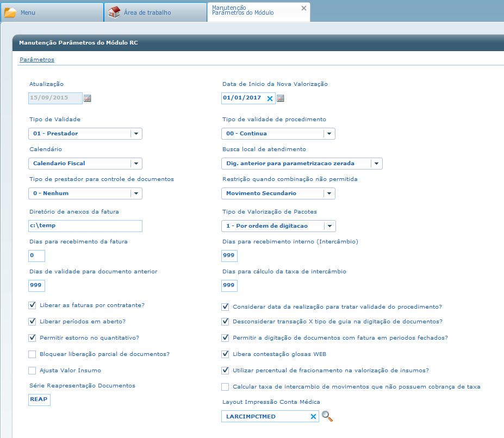The height and width of the screenshot is (438, 504).
Task: Click Série Reapresentação Documentos REAP field
Action: 39,400
